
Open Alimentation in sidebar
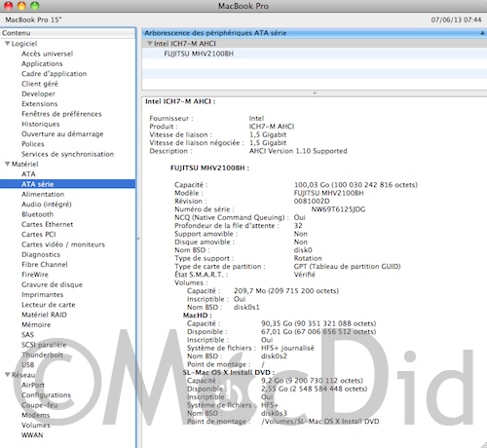point(43,194)
